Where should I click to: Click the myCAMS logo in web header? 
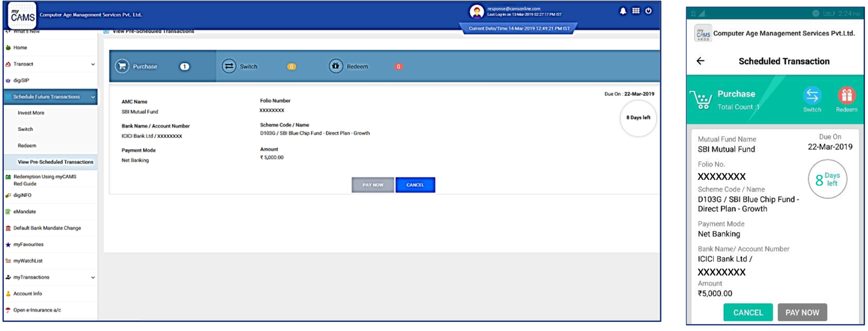(22, 15)
